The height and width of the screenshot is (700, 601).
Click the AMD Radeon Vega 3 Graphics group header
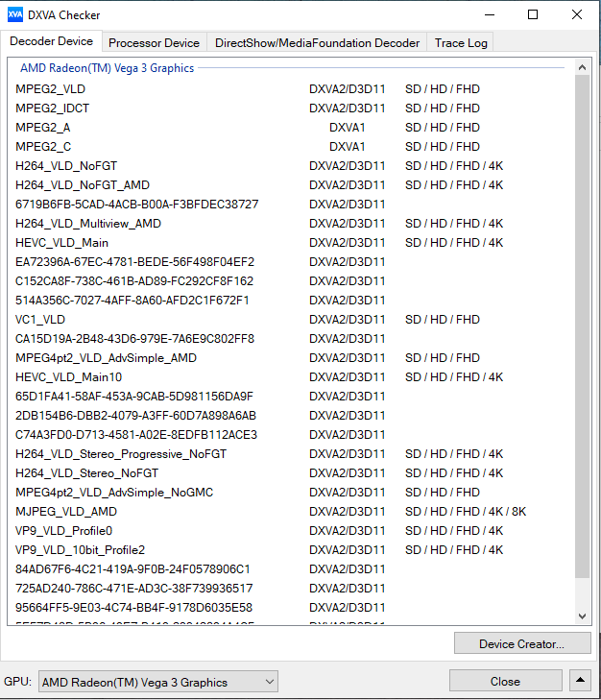(x=107, y=68)
